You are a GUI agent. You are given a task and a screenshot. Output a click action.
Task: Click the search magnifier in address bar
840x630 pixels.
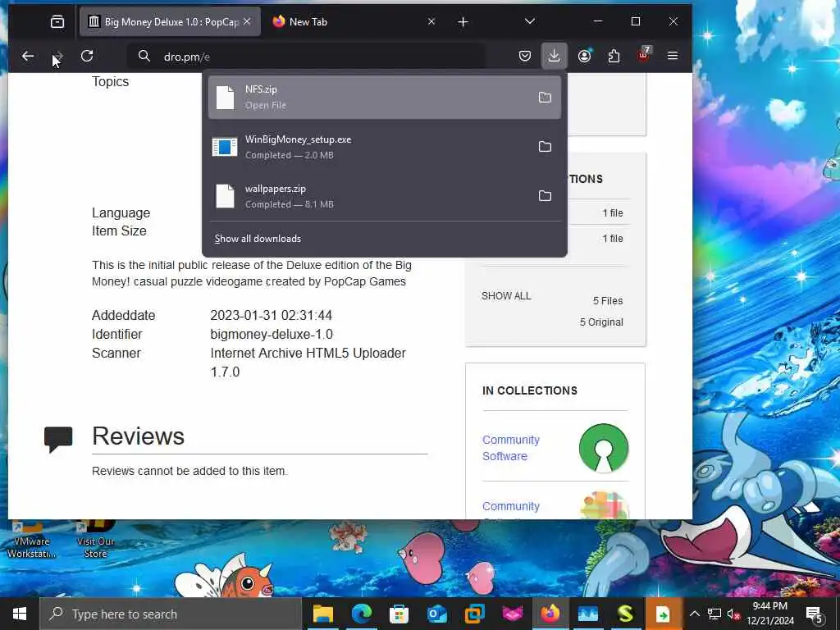(x=144, y=56)
